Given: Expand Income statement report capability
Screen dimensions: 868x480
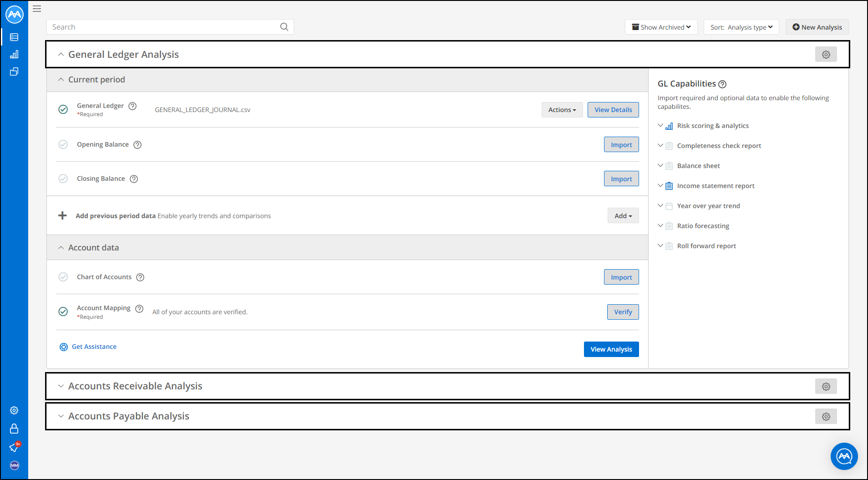Looking at the screenshot, I should [x=660, y=186].
